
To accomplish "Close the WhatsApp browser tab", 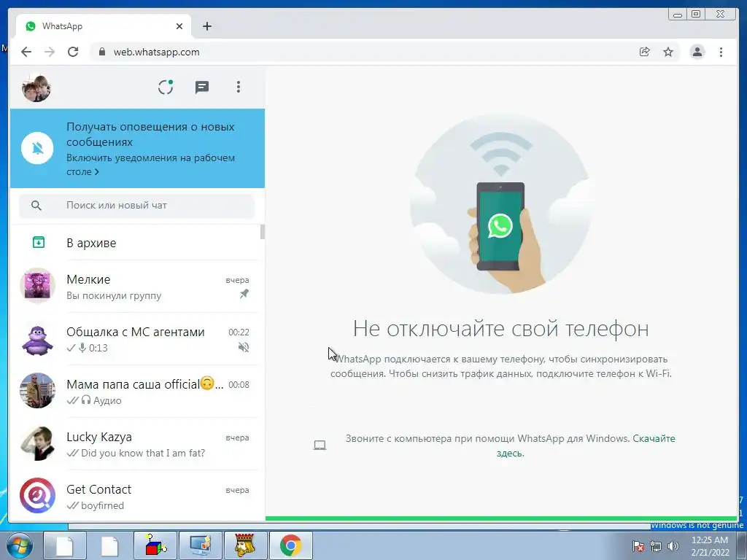I will (x=179, y=26).
